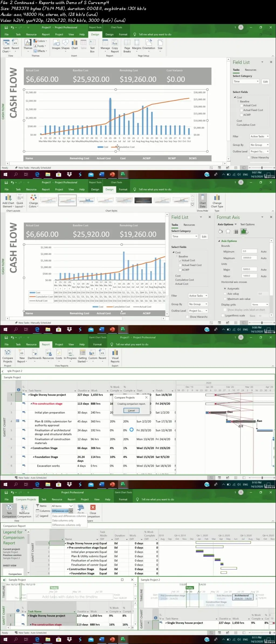The height and width of the screenshot is (644, 276).
Task: Click the Text Box insert button
Action: tap(92, 46)
